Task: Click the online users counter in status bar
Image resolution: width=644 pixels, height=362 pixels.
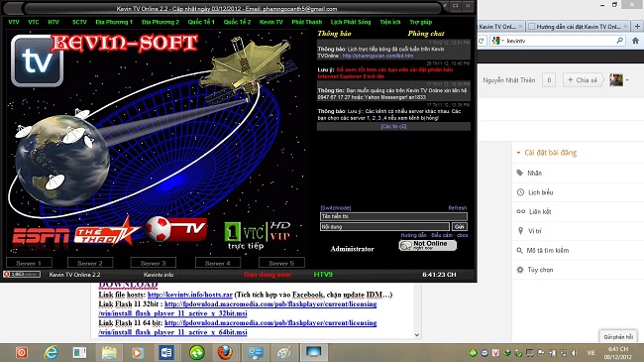Action: coord(22,275)
